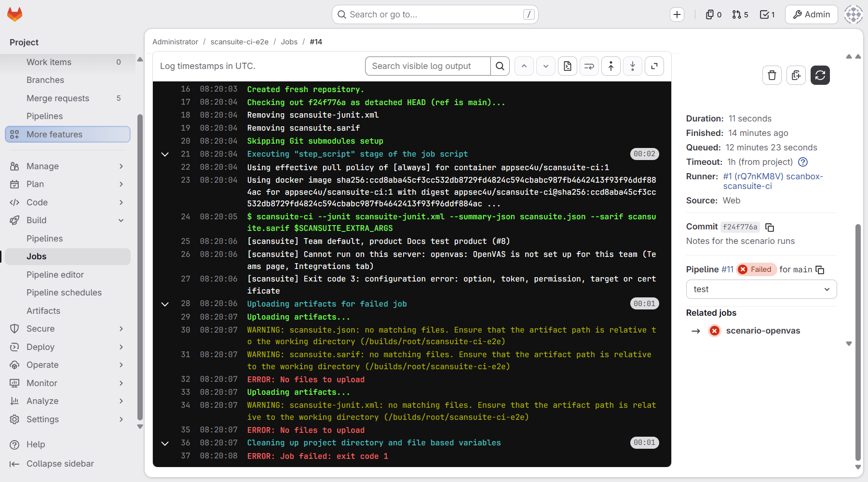
Task: Go to scansuite-ci-e2e breadcrumb
Action: coord(240,42)
